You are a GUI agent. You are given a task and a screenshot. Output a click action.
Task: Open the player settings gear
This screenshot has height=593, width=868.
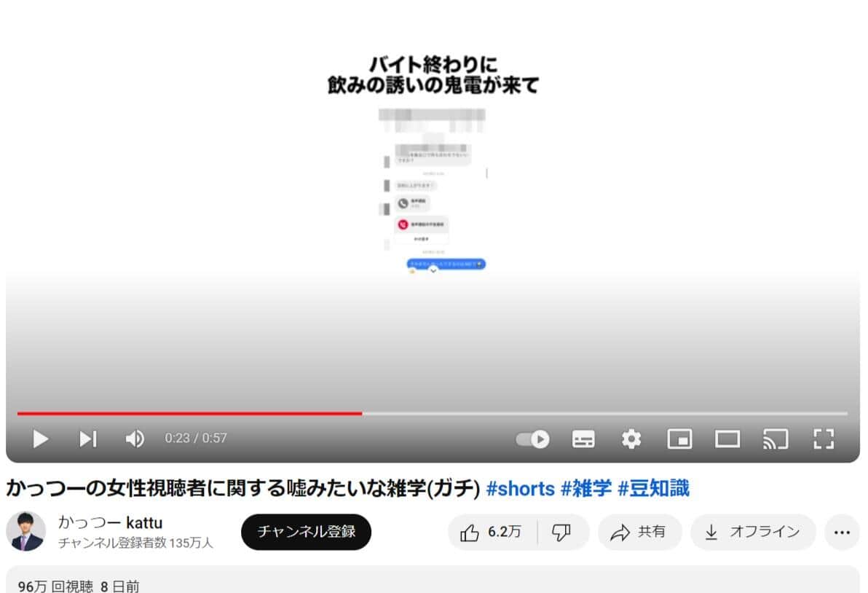(x=631, y=439)
